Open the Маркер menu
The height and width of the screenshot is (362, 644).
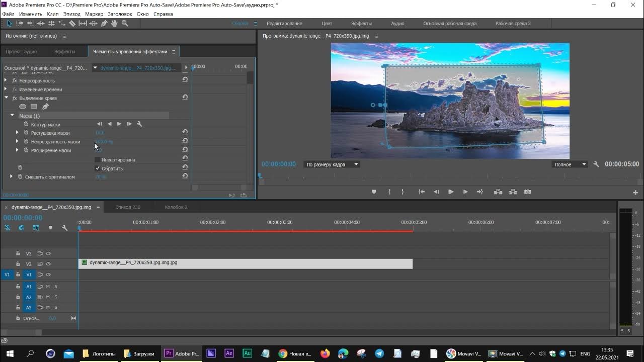tap(94, 14)
